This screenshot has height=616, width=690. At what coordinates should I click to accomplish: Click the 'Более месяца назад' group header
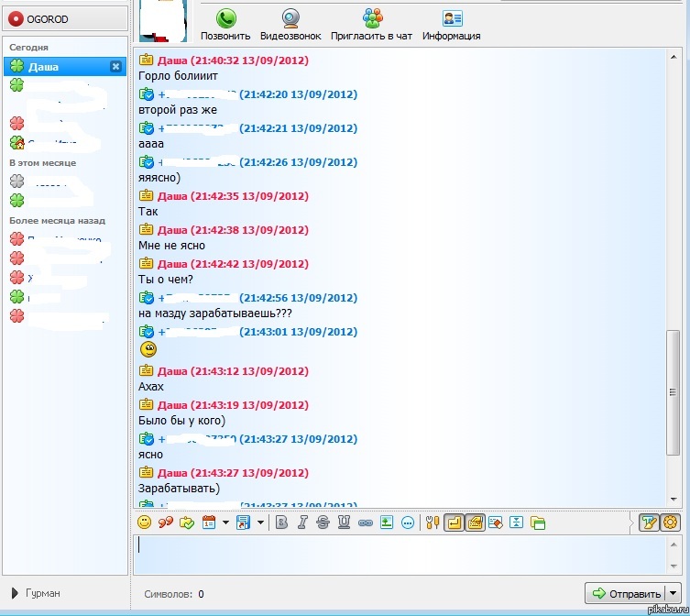57,220
